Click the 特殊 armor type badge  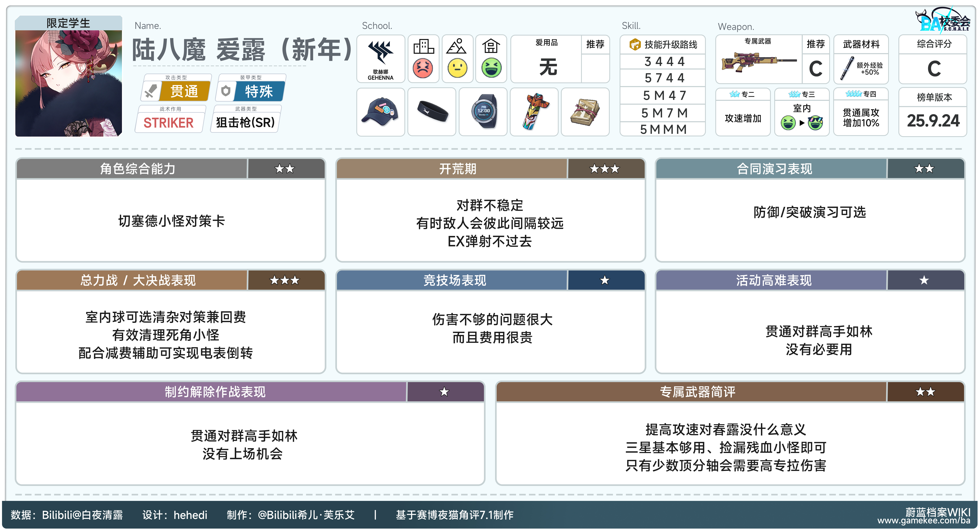click(x=259, y=91)
